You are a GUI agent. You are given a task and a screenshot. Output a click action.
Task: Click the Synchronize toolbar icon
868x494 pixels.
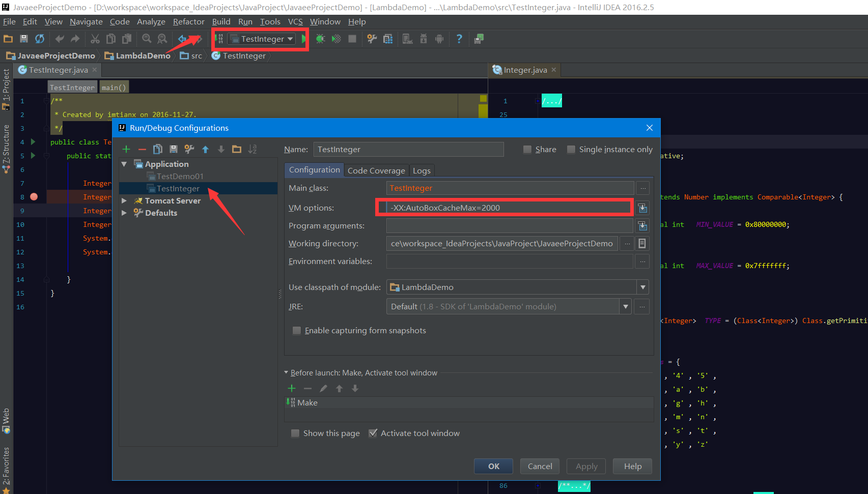coord(40,39)
